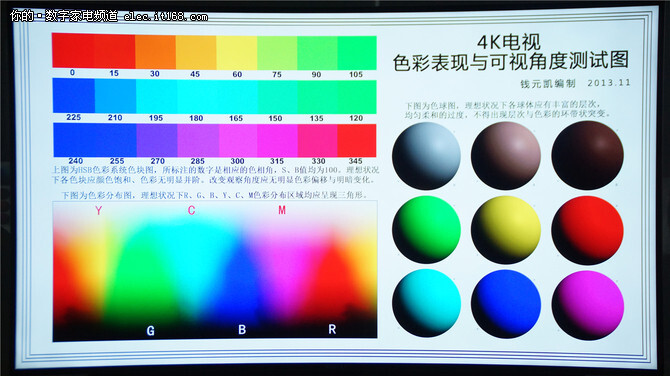The image size is (670, 376).
Task: Pick the lime color block labeled 75
Action: tap(277, 53)
